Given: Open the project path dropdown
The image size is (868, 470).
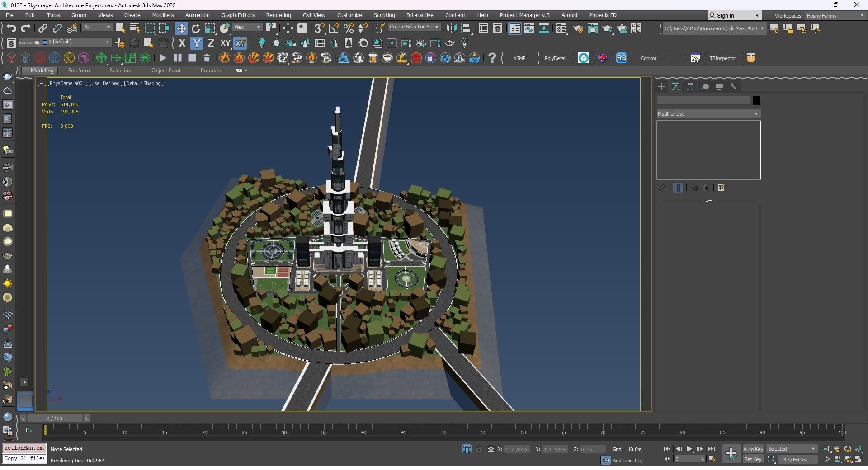Looking at the screenshot, I should 714,28.
